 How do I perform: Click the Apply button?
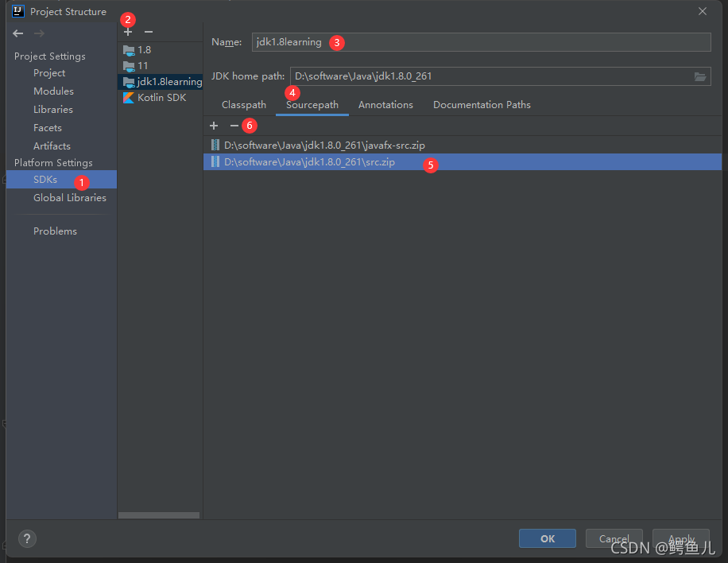click(x=680, y=539)
